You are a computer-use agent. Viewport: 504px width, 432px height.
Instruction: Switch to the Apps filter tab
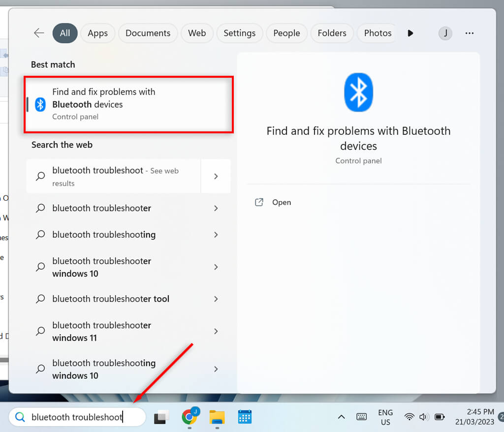[97, 33]
